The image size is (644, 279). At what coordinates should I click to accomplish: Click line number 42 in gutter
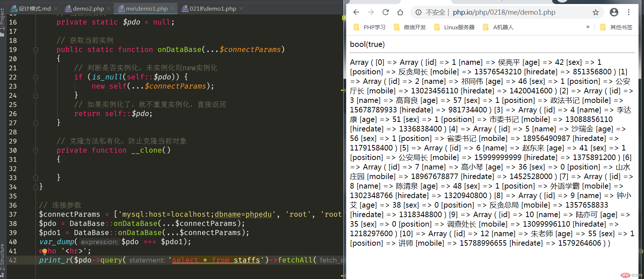pyautogui.click(x=13, y=260)
